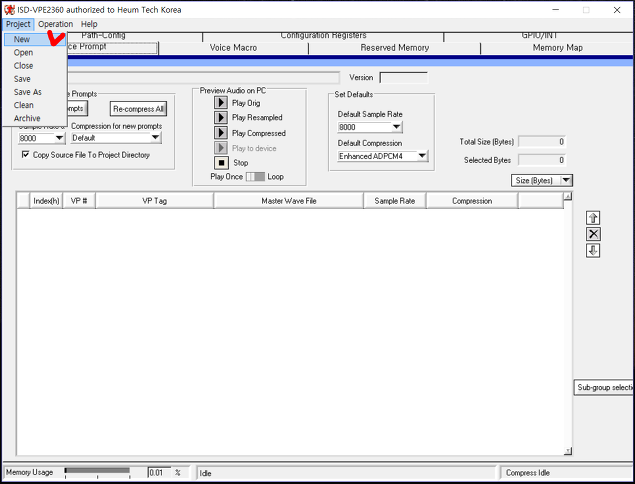Toggle the Play Once / Loop switch
Screen dimensions: 635x484
255,177
